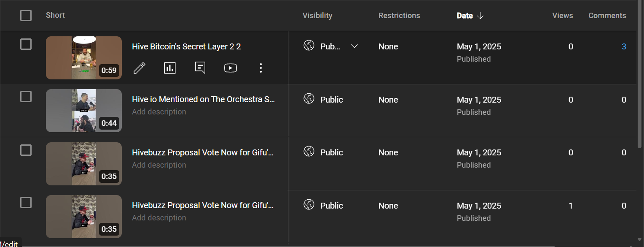644x247 pixels.
Task: Open analytics bar chart icon for first short
Action: click(170, 68)
